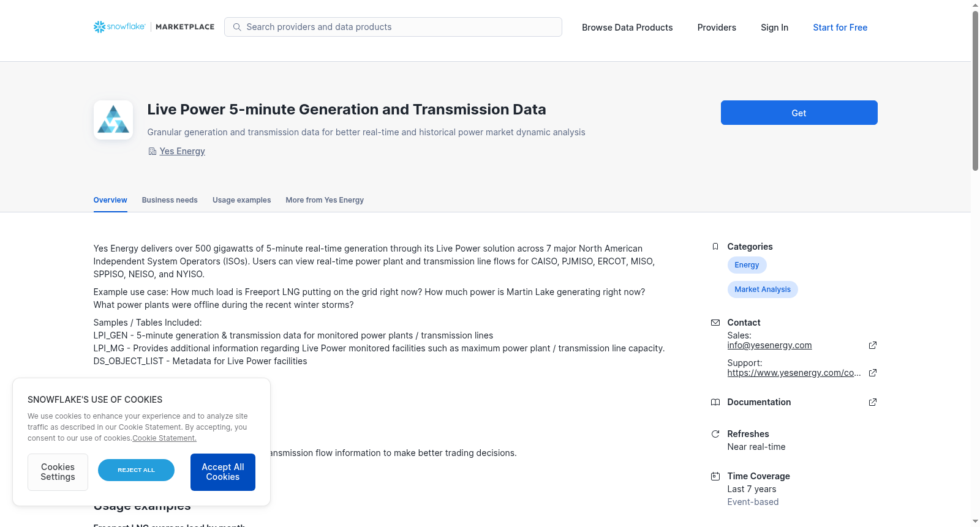
Task: Open Cookies Settings
Action: click(x=58, y=472)
